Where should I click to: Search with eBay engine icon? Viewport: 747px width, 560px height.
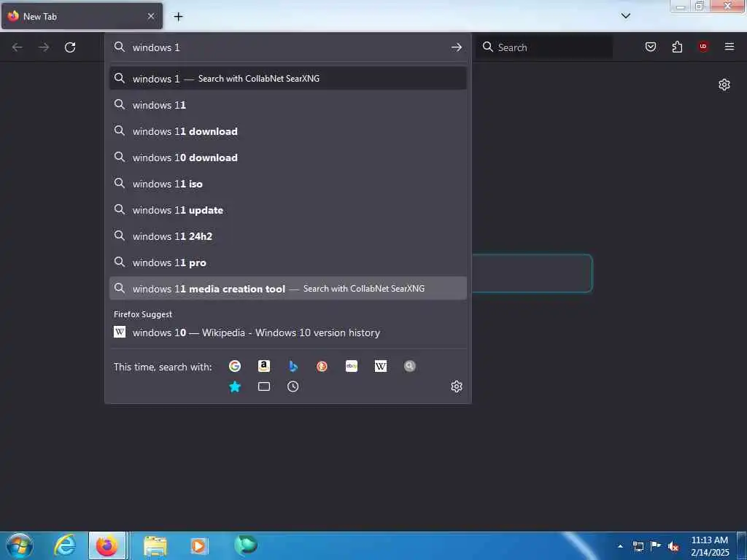pyautogui.click(x=352, y=366)
